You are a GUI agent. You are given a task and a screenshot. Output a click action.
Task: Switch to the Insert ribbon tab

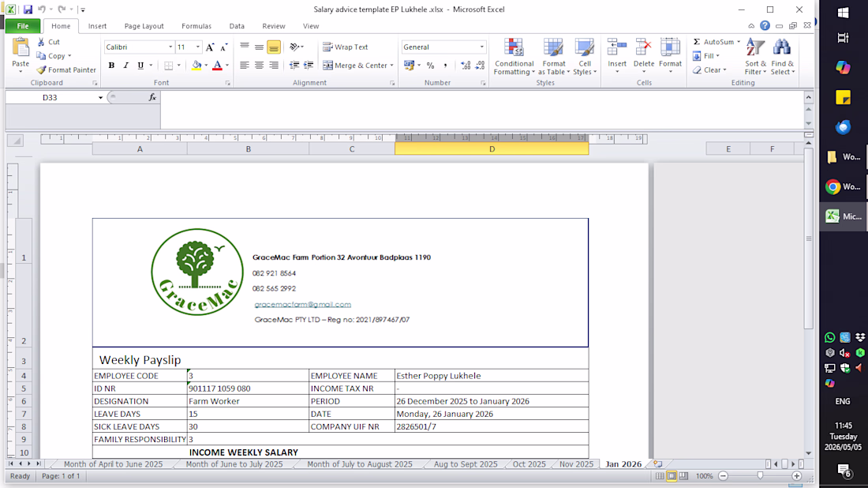97,26
